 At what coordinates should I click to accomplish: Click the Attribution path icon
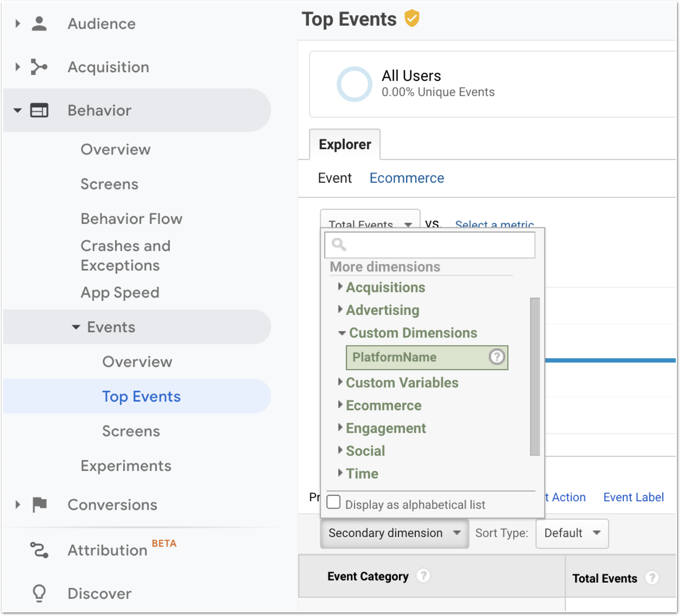39,550
